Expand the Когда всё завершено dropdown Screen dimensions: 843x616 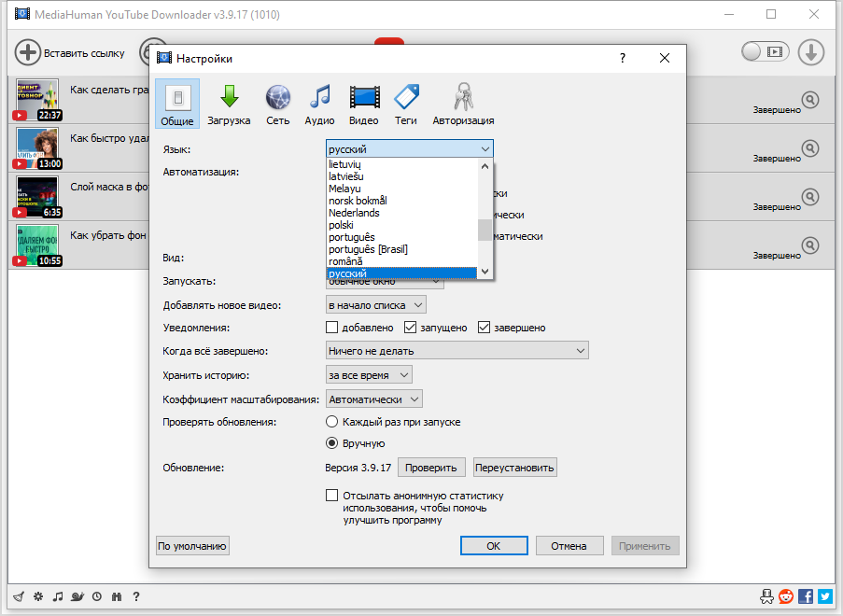coord(457,350)
